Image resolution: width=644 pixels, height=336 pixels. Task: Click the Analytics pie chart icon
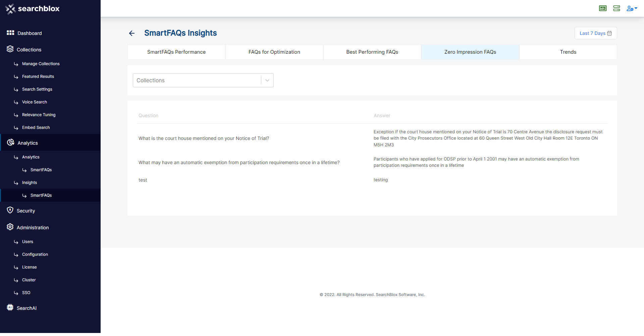coord(11,142)
